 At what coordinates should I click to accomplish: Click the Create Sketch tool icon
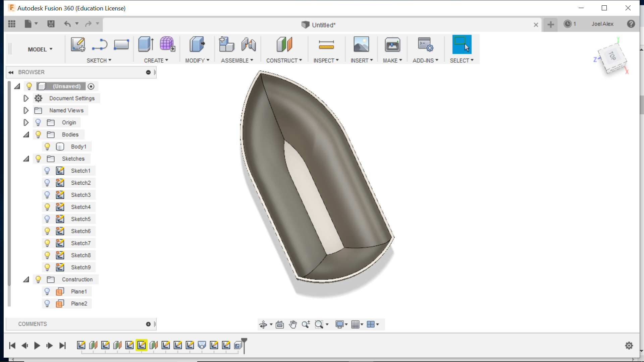click(78, 44)
